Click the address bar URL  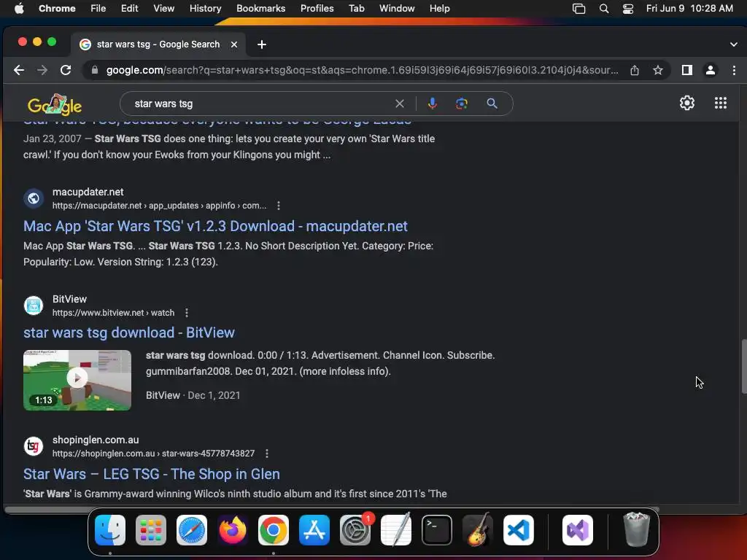click(362, 71)
